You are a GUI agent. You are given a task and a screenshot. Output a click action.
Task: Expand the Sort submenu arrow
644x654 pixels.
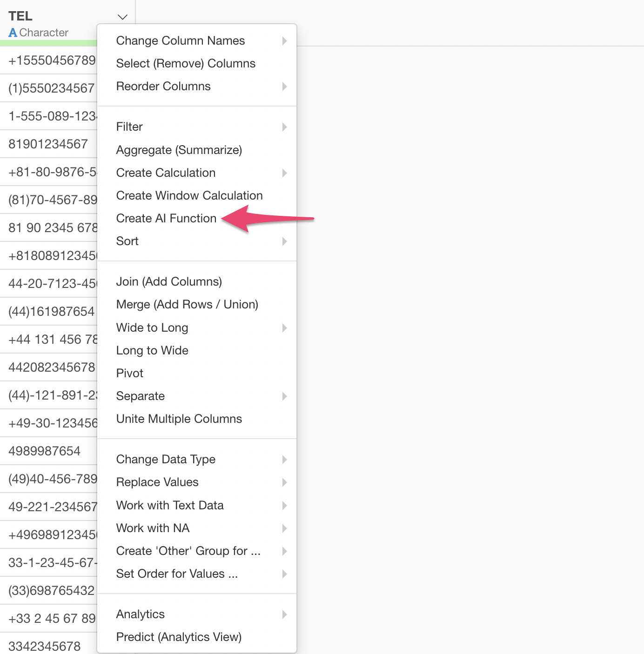284,241
